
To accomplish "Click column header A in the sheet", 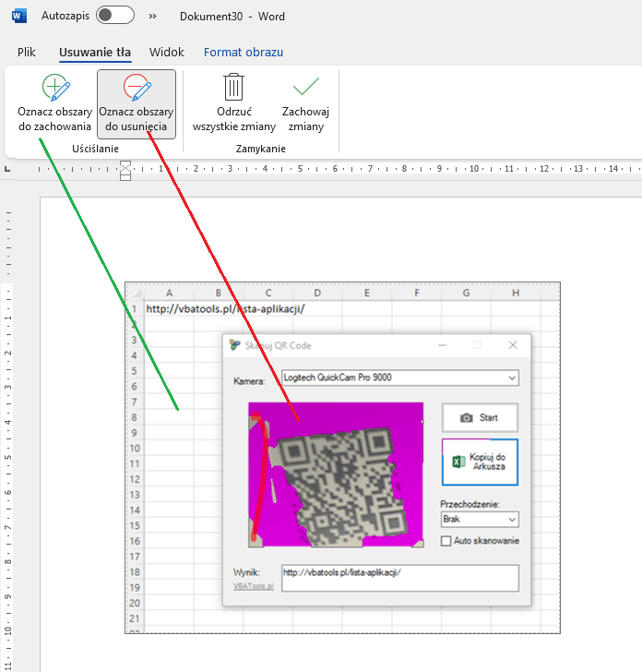I will (169, 293).
